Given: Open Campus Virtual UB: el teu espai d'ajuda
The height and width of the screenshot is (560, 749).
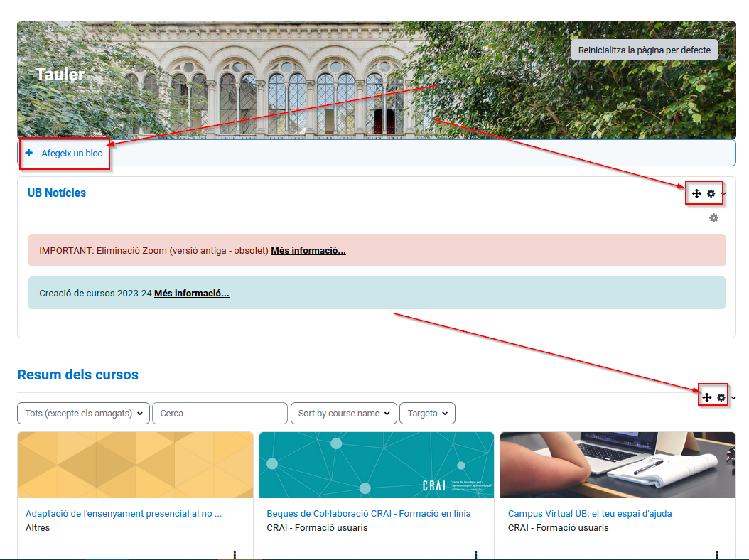Looking at the screenshot, I should (589, 513).
